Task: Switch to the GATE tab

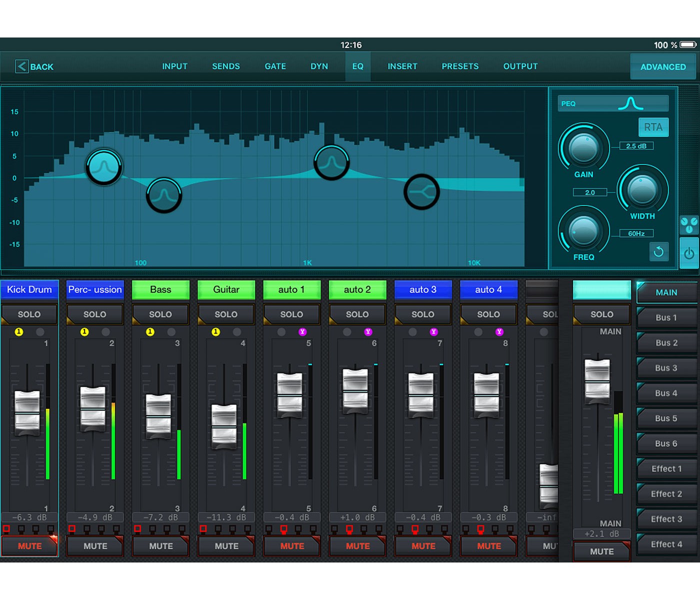Action: pos(275,66)
